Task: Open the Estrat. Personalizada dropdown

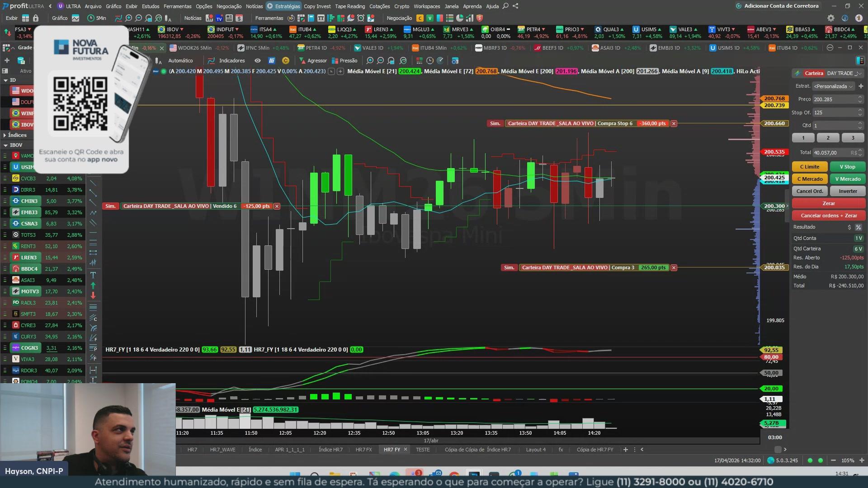Action: [834, 86]
